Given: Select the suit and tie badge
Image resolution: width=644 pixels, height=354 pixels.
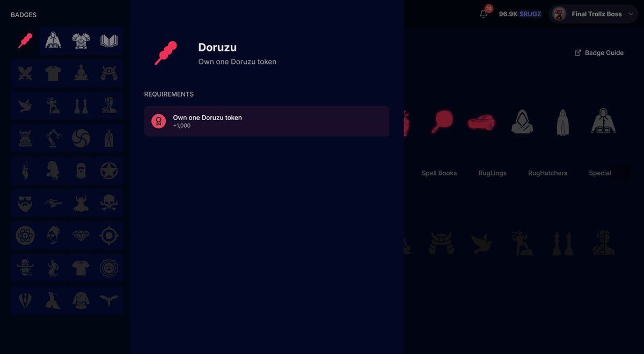Looking at the screenshot, I should point(25,300).
